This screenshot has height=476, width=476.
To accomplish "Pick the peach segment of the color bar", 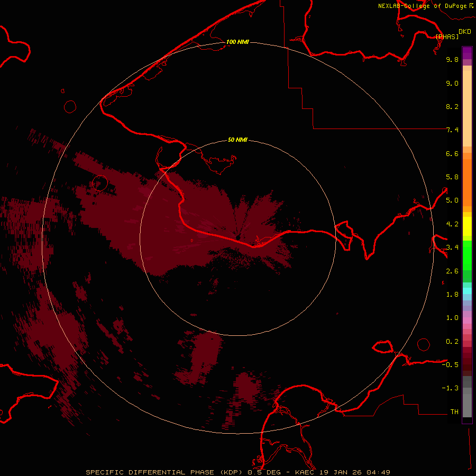I will 467,108.
